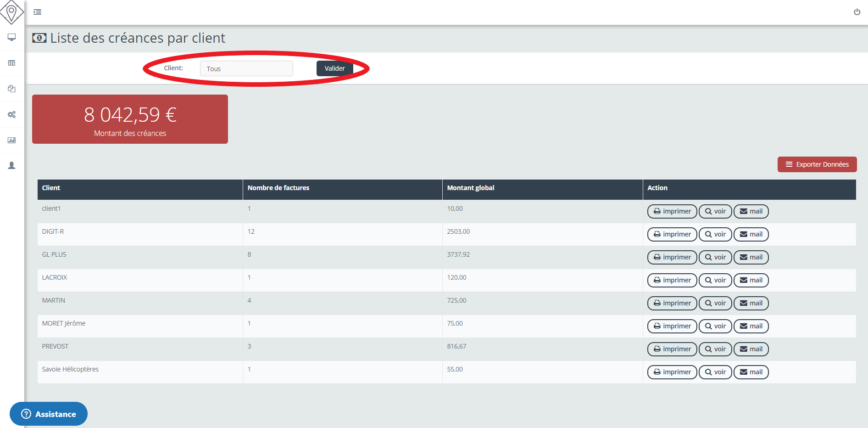
Task: Click the documents copy icon in sidebar
Action: click(12, 89)
